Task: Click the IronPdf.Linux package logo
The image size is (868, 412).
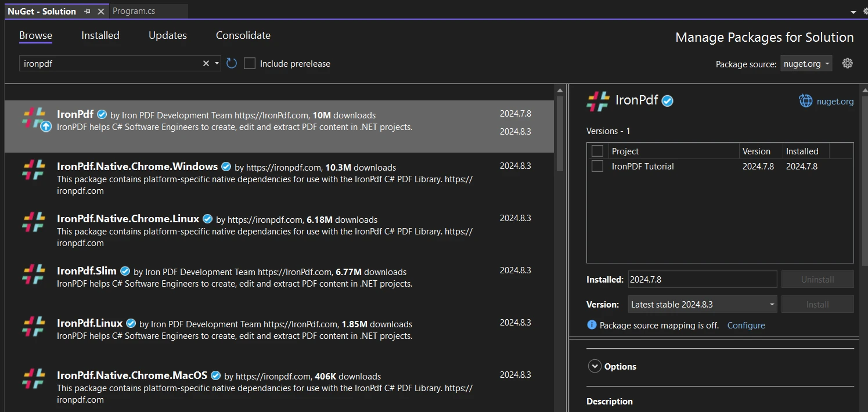Action: tap(34, 327)
